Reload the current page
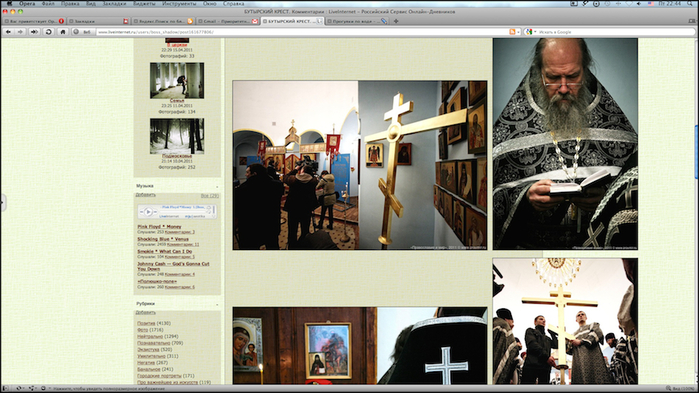This screenshot has height=393, width=699. [49, 32]
